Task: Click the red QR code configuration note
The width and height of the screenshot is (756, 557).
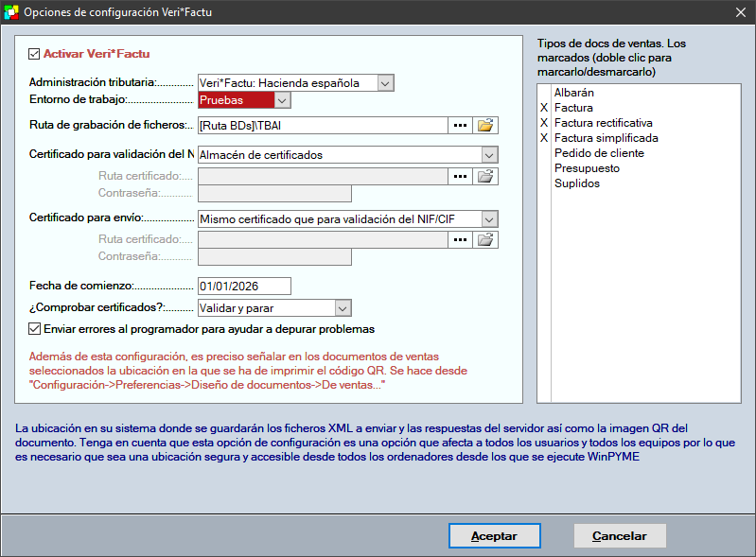Action: pyautogui.click(x=248, y=371)
